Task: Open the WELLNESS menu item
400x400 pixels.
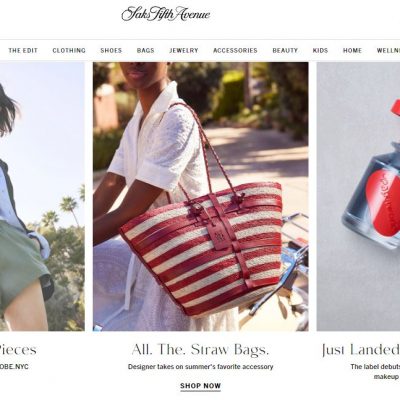Action: click(388, 51)
